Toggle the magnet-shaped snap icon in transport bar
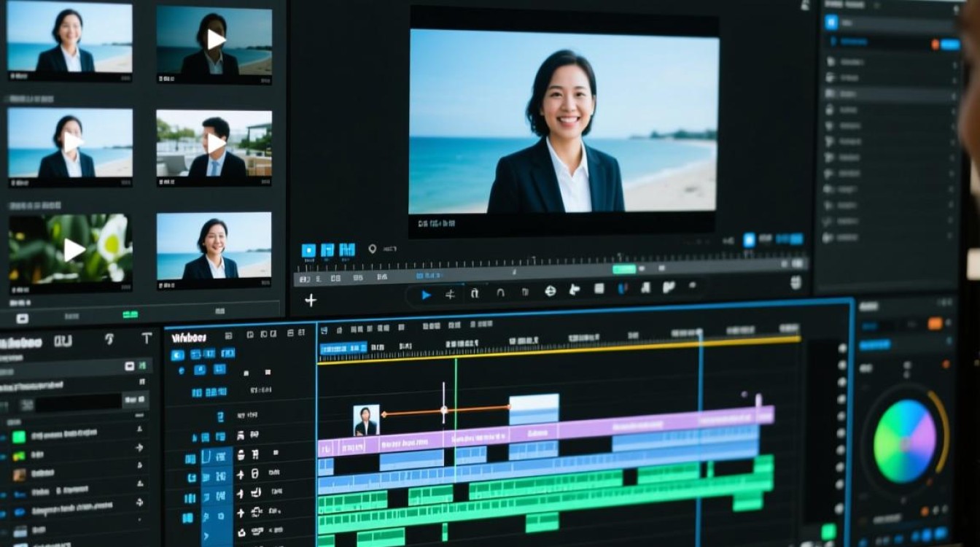 500,293
